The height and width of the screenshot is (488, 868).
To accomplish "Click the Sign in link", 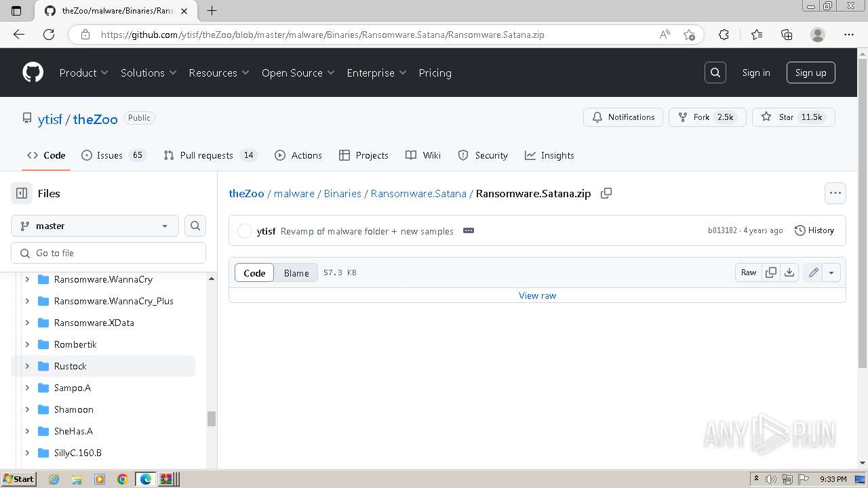I will (756, 73).
